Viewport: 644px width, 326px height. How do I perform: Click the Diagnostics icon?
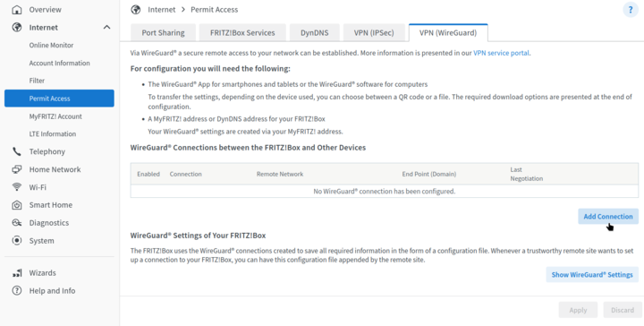pos(16,223)
